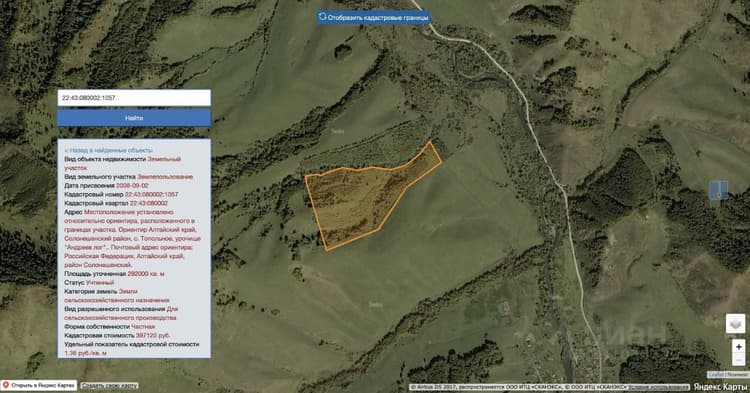750x393 pixels.
Task: Click the Яндекс Карты logo
Action: point(720,387)
